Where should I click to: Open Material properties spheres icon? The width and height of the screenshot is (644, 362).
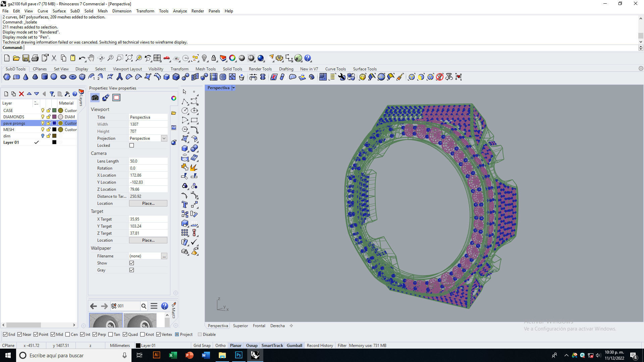click(x=106, y=98)
